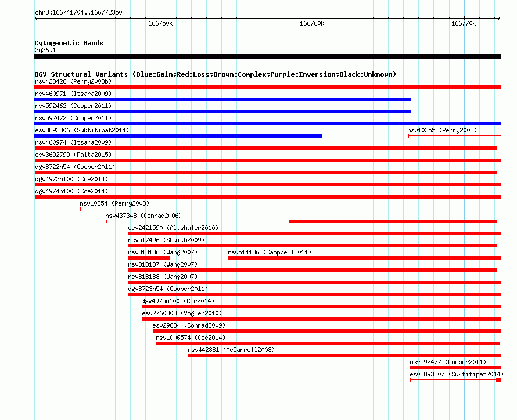The image size is (517, 420).
Task: Click the Cytogenetic Bands track title
Action: point(69,43)
